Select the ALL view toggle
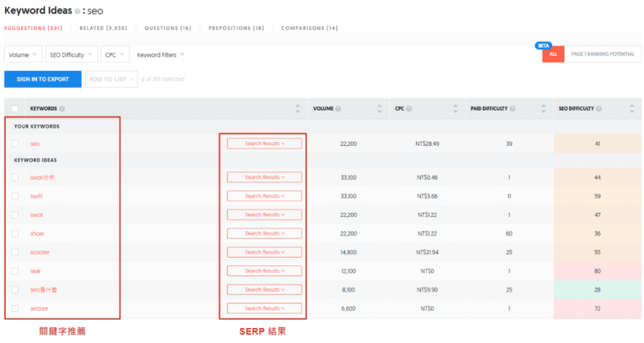Screen dimensions: 644x343 pos(554,54)
